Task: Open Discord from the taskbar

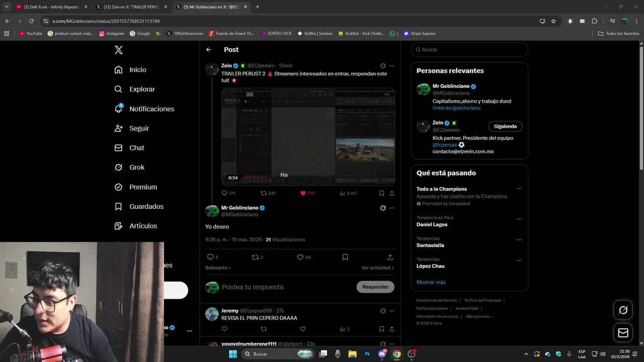Action: pyautogui.click(x=382, y=354)
